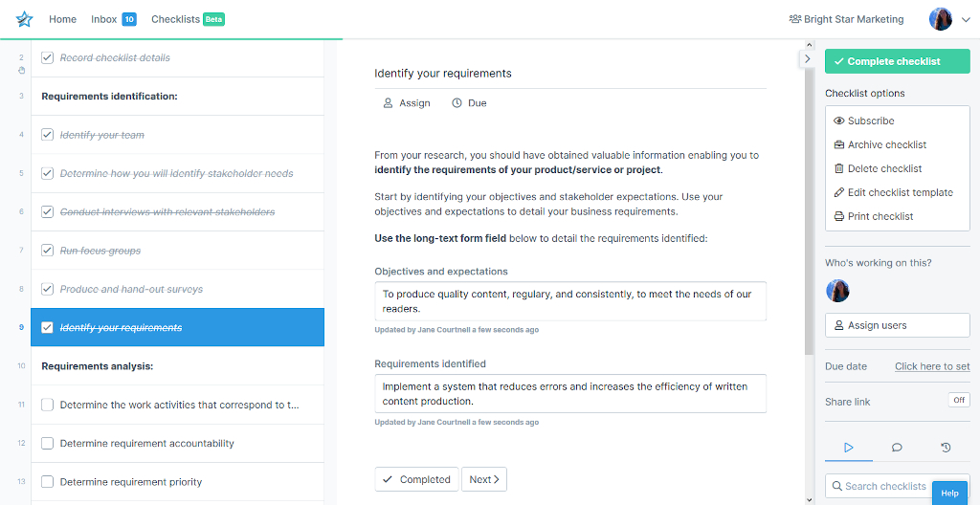Go to the Next task

484,479
